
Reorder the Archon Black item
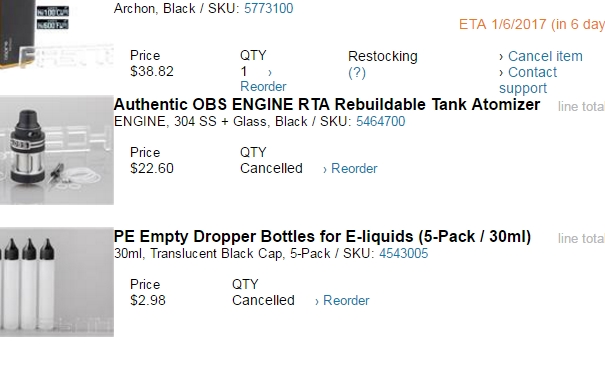coord(263,86)
